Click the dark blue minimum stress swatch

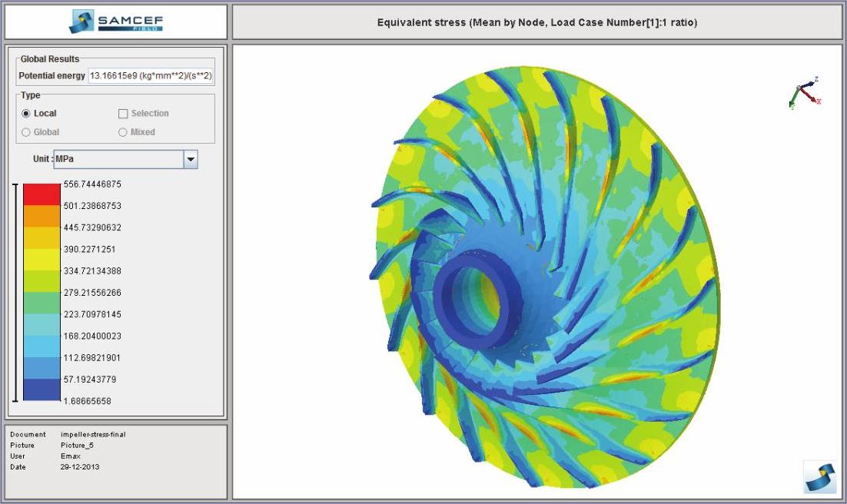[x=42, y=390]
